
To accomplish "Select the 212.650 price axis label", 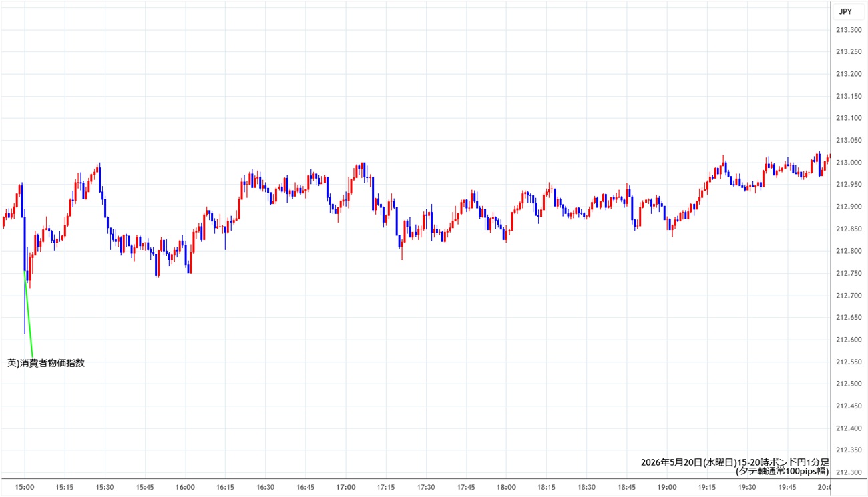I will pos(847,318).
